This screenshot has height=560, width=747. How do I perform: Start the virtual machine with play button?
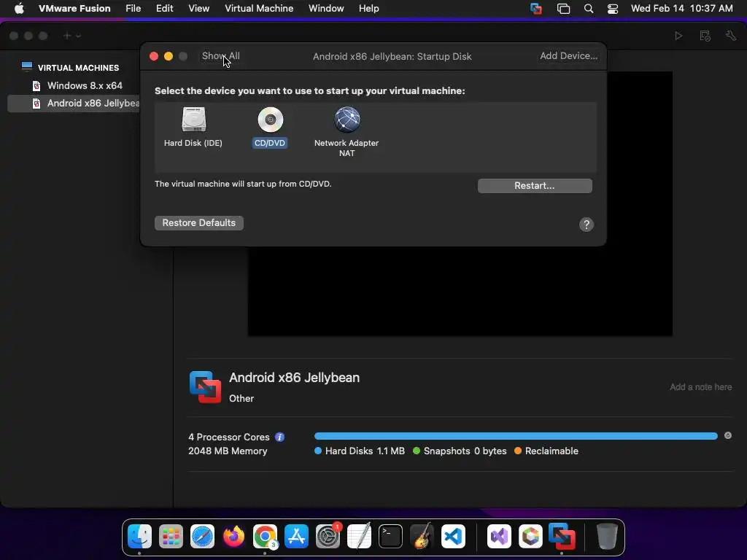(678, 36)
